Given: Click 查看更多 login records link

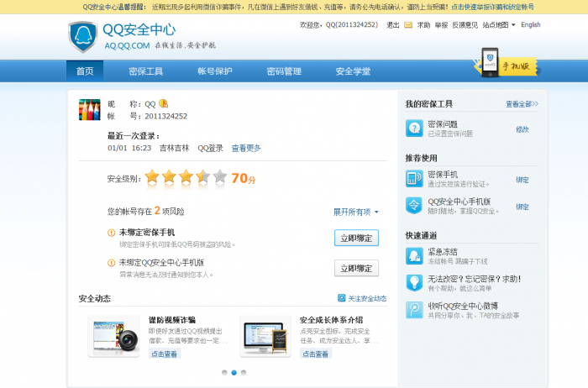Looking at the screenshot, I should [246, 148].
